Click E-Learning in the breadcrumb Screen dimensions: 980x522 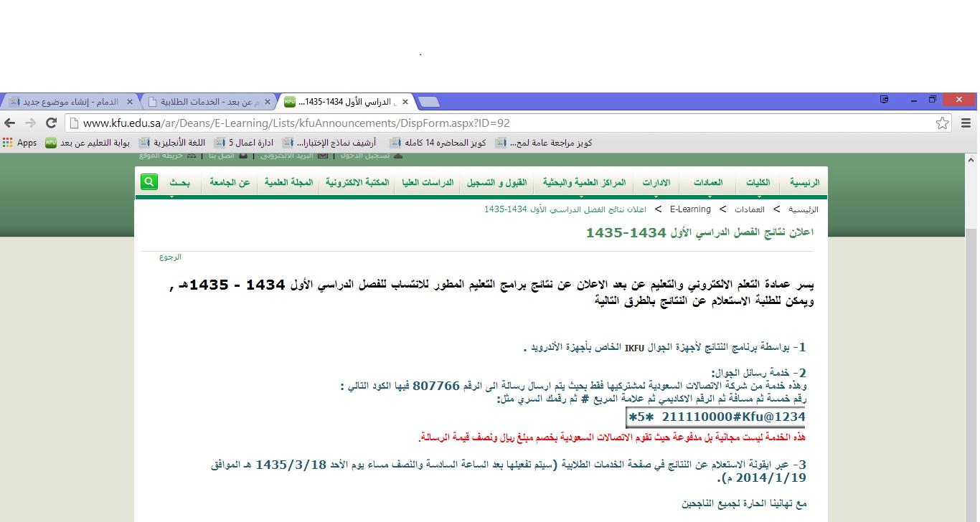(x=690, y=209)
